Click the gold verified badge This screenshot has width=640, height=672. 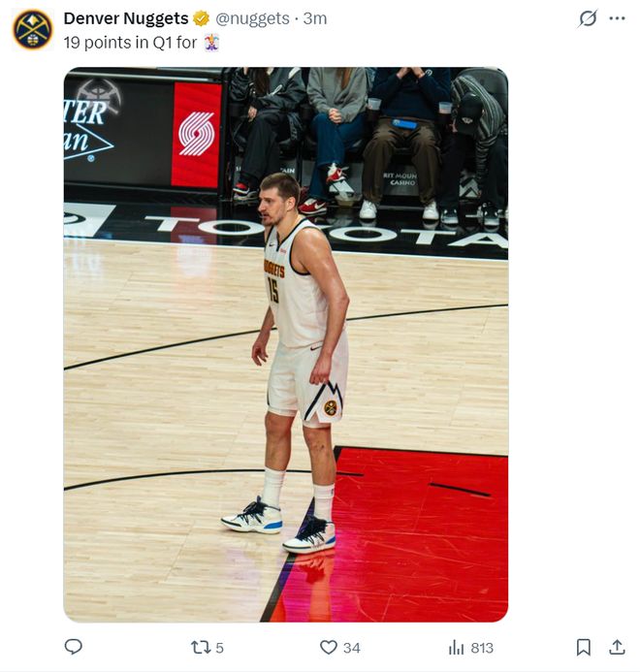[x=202, y=18]
